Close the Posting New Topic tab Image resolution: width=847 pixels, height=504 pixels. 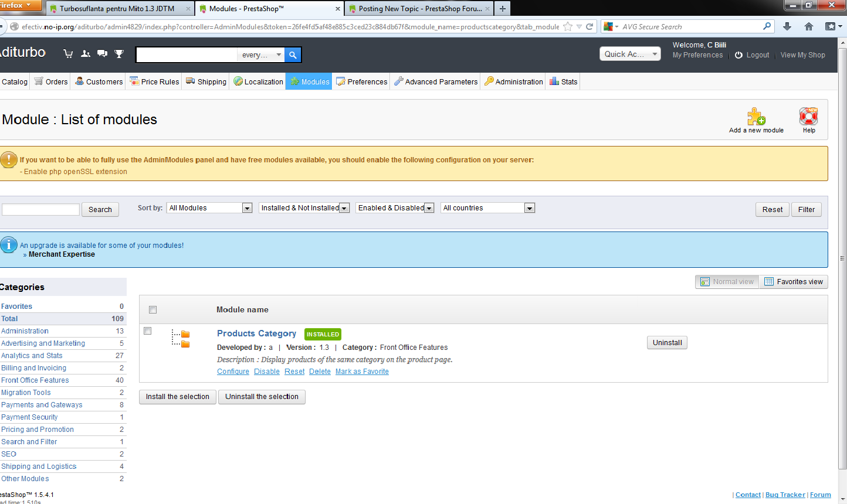click(x=488, y=9)
